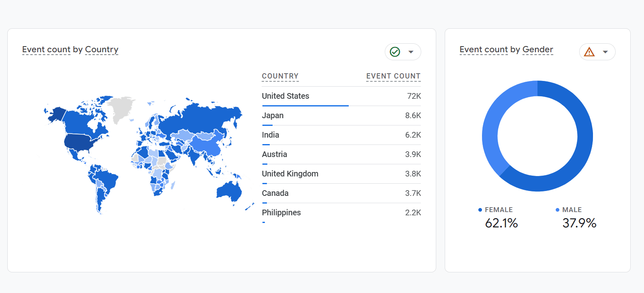Image resolution: width=644 pixels, height=293 pixels.
Task: Click the 8.6K event count value
Action: click(x=413, y=115)
